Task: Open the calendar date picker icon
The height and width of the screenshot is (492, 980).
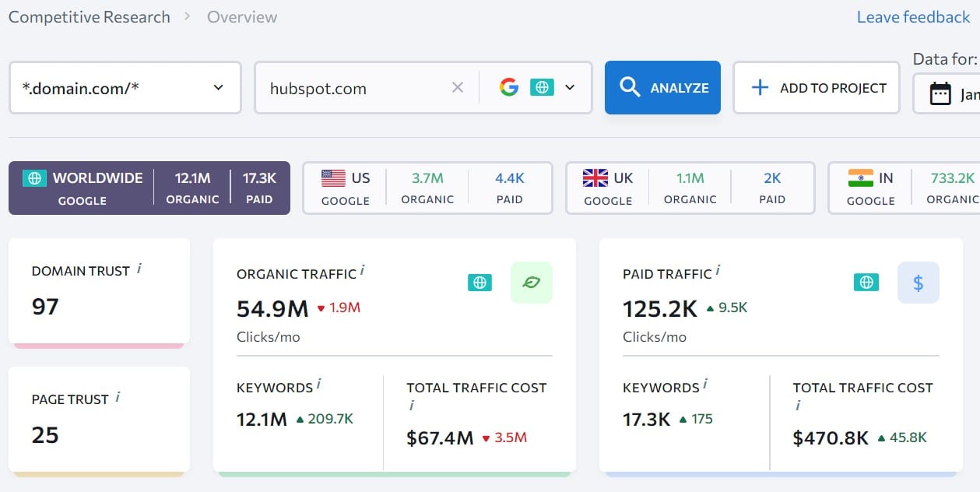Action: click(x=941, y=94)
